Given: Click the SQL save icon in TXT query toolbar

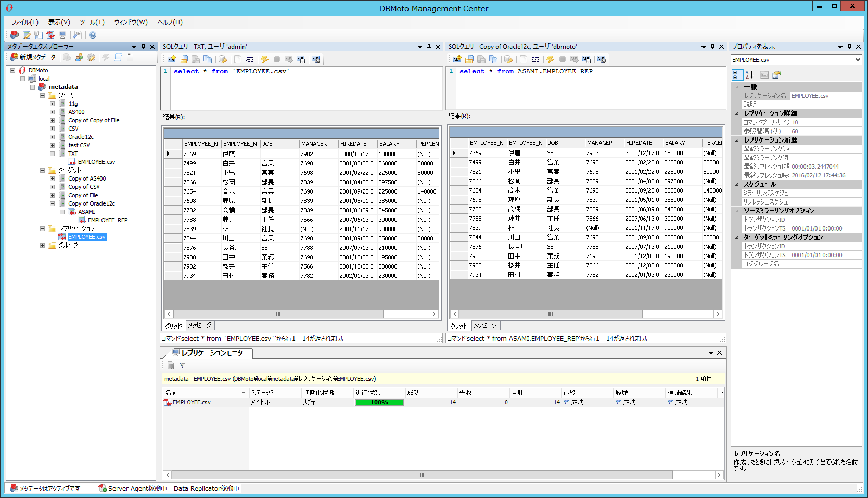Looking at the screenshot, I should (x=301, y=59).
